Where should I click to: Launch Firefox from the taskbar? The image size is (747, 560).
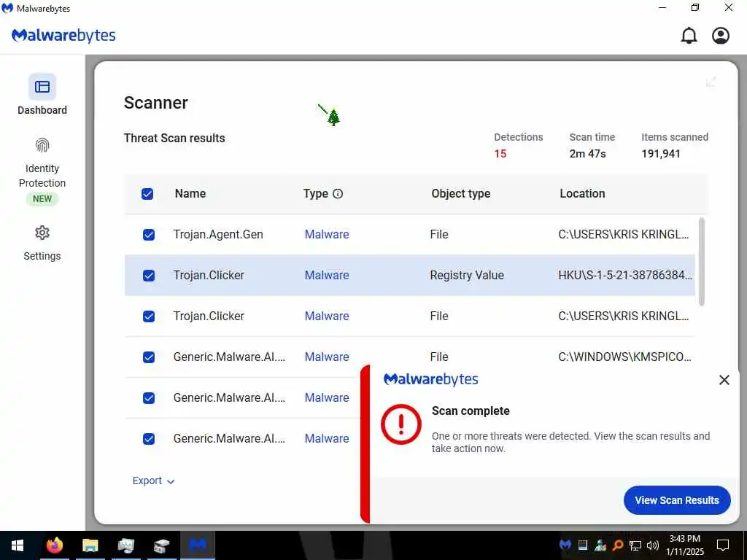pos(54,545)
